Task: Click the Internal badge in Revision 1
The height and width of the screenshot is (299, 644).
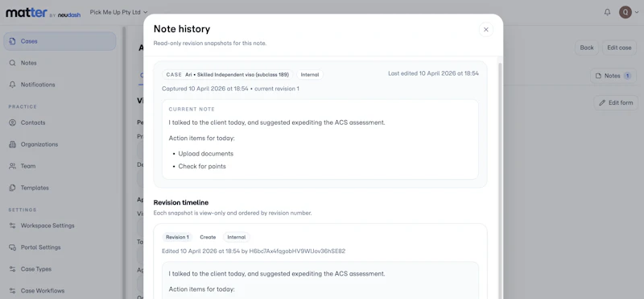Action: 237,237
